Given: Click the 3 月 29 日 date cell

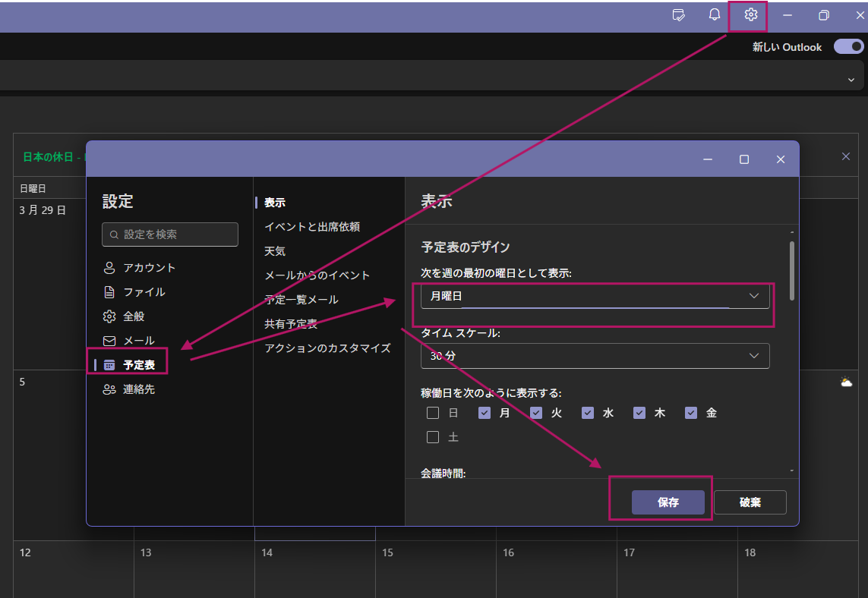Looking at the screenshot, I should (x=43, y=210).
